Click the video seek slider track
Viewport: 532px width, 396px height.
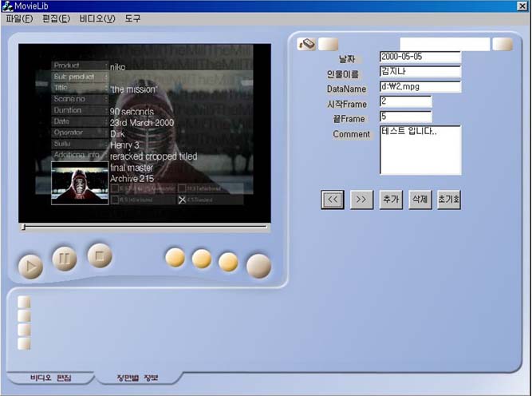(144, 228)
